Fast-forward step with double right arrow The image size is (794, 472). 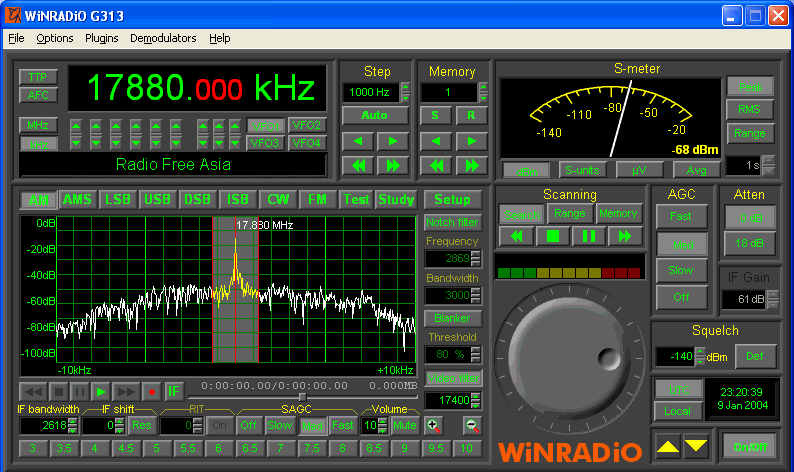click(x=393, y=165)
